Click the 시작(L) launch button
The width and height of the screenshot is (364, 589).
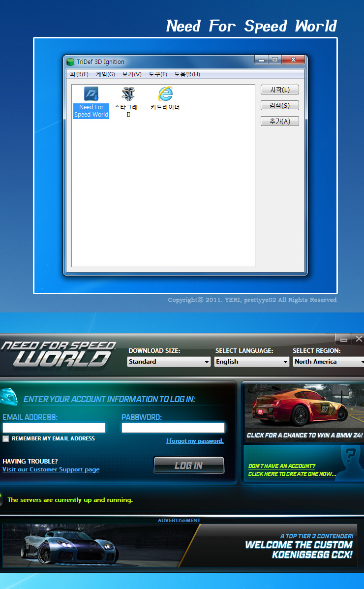[x=280, y=90]
